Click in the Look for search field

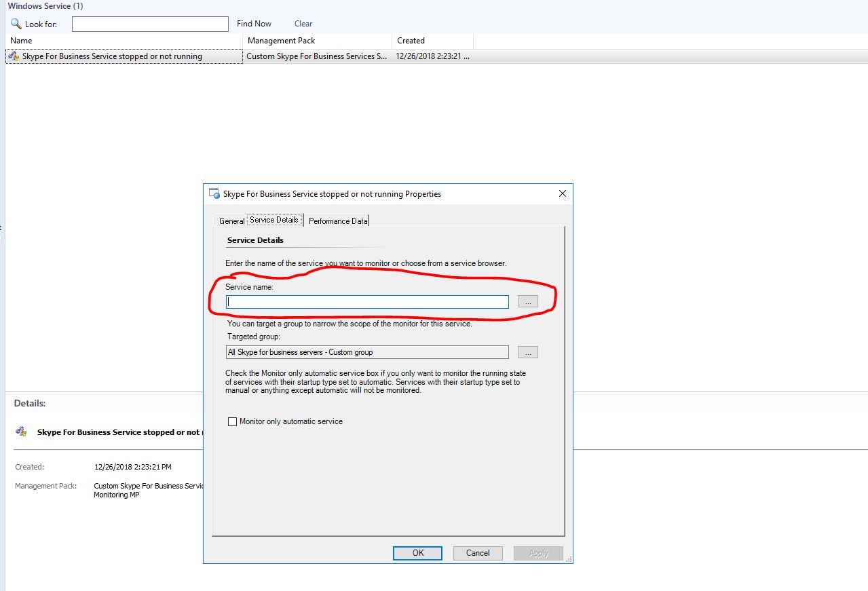150,24
